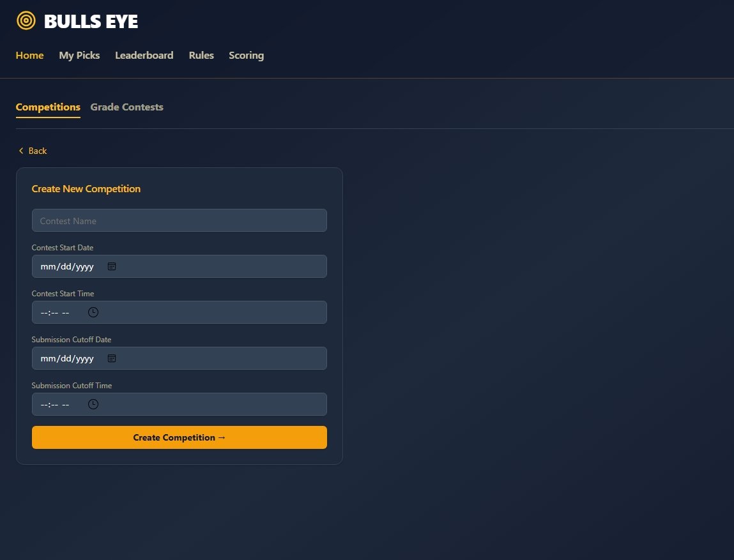Open the Leaderboard page
Image resolution: width=734 pixels, height=560 pixels.
144,56
